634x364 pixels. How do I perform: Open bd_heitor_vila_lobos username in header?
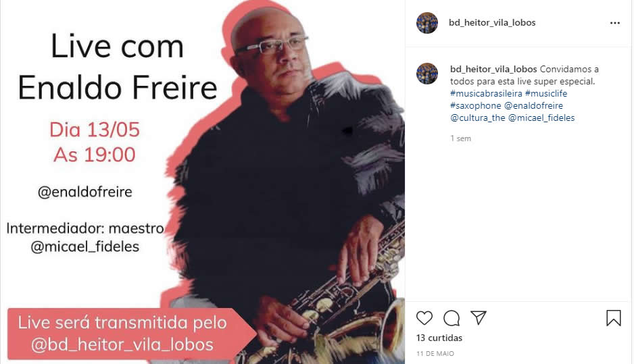pyautogui.click(x=492, y=23)
